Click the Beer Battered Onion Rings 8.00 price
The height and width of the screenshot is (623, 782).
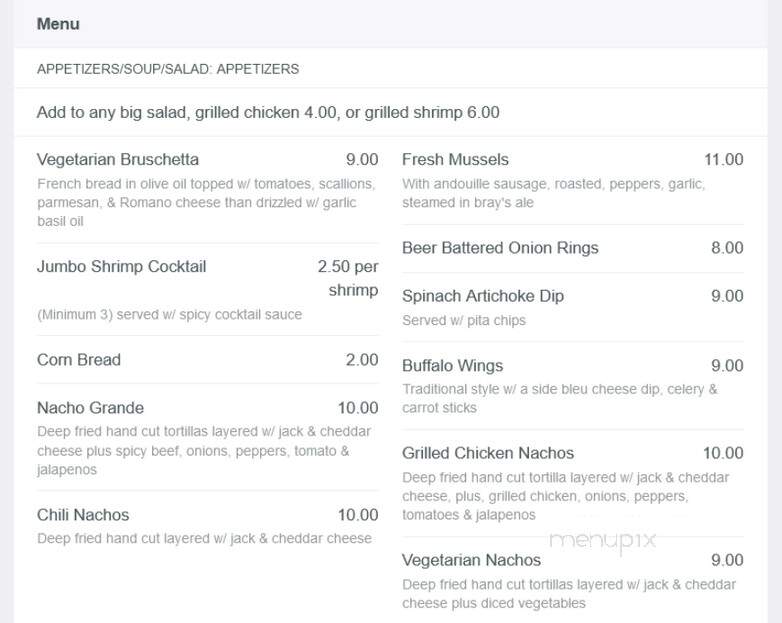click(x=727, y=248)
